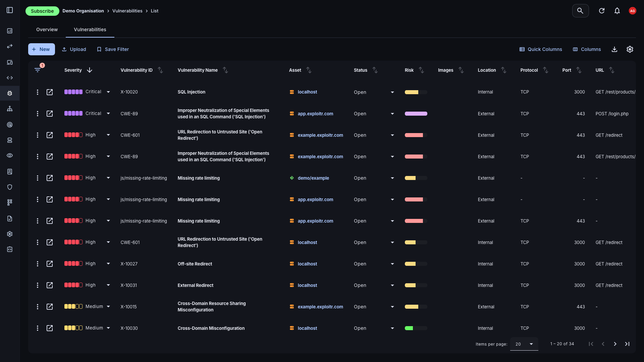Open the target/bullseye icon in sidebar
This screenshot has height=362, width=644.
click(x=10, y=124)
